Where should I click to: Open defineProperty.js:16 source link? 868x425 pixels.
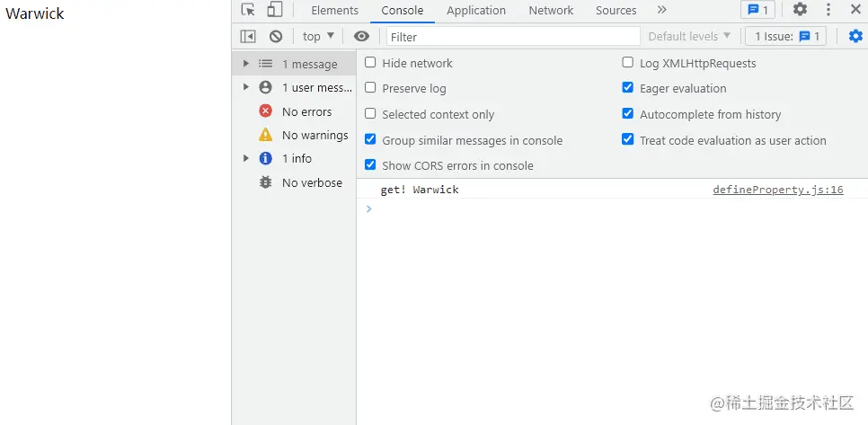[x=778, y=190]
